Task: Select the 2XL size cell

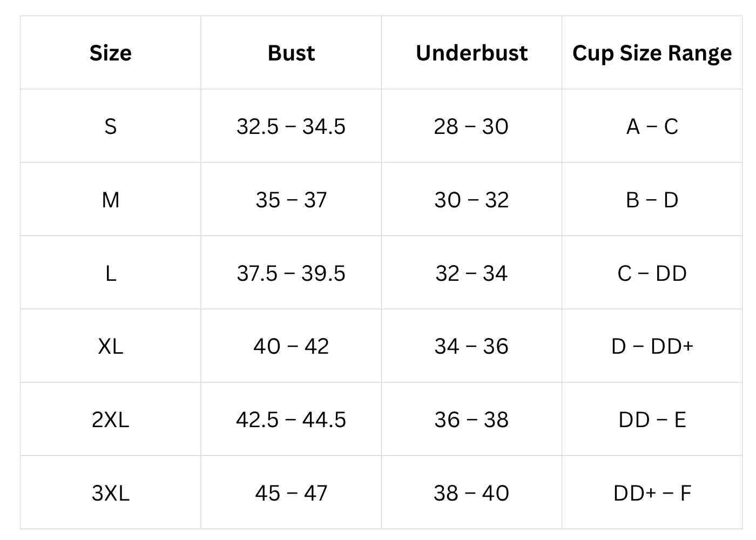Action: (110, 420)
